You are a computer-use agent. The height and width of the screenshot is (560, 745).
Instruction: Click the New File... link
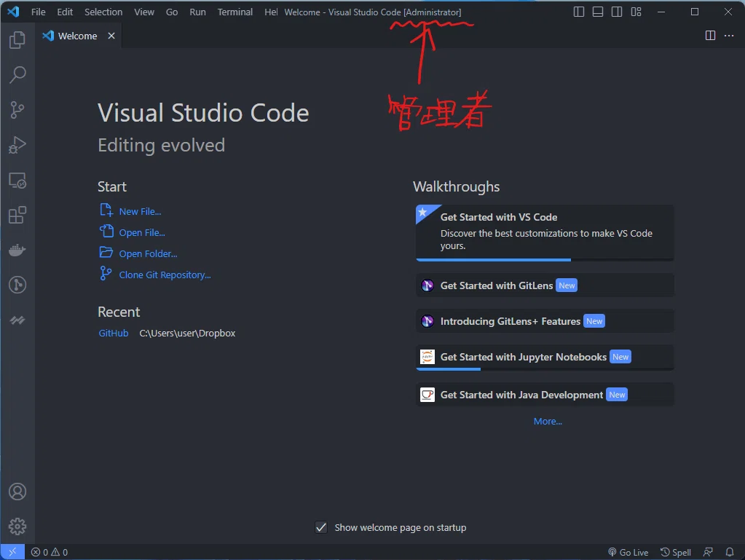point(140,211)
